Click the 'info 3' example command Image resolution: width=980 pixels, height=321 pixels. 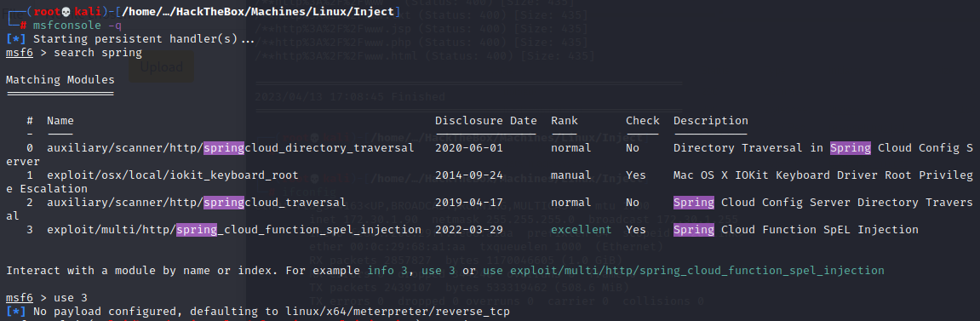point(387,271)
